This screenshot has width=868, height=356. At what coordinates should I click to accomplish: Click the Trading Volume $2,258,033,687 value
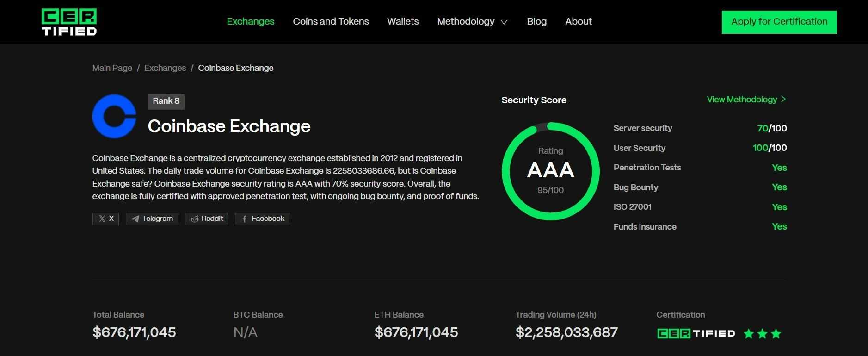click(x=566, y=332)
